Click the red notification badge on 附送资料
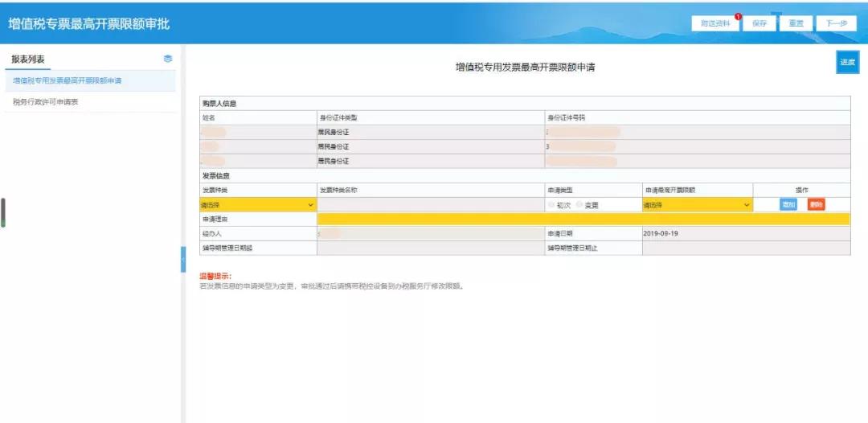This screenshot has width=868, height=423. (x=738, y=17)
